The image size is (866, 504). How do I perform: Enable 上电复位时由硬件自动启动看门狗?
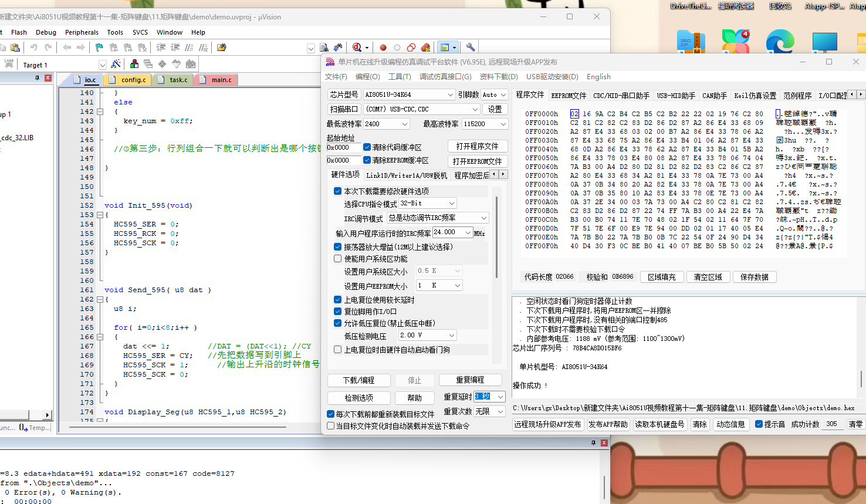(338, 350)
